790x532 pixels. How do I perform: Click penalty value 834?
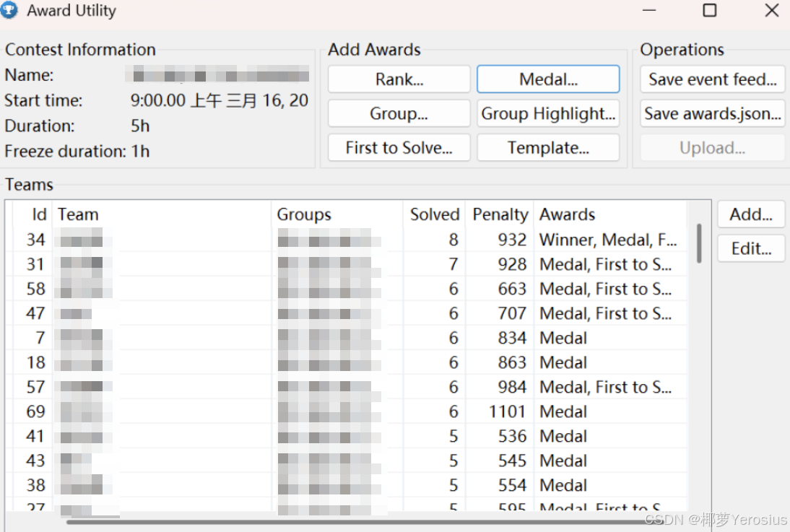click(x=512, y=338)
